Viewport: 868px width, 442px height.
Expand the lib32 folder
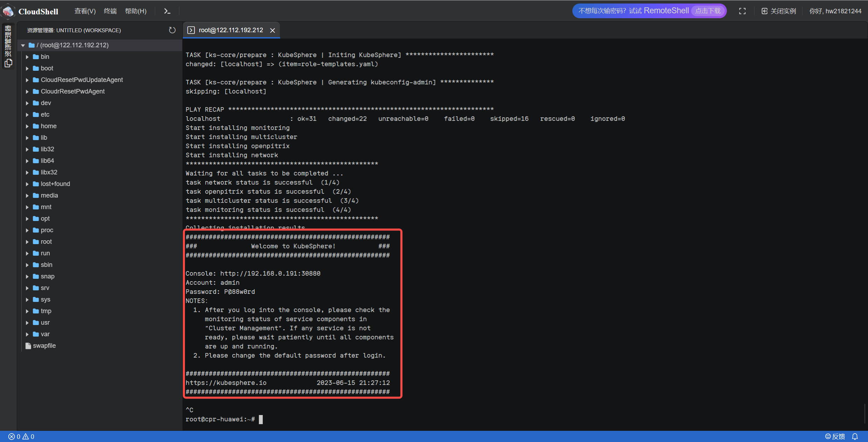[x=27, y=149]
